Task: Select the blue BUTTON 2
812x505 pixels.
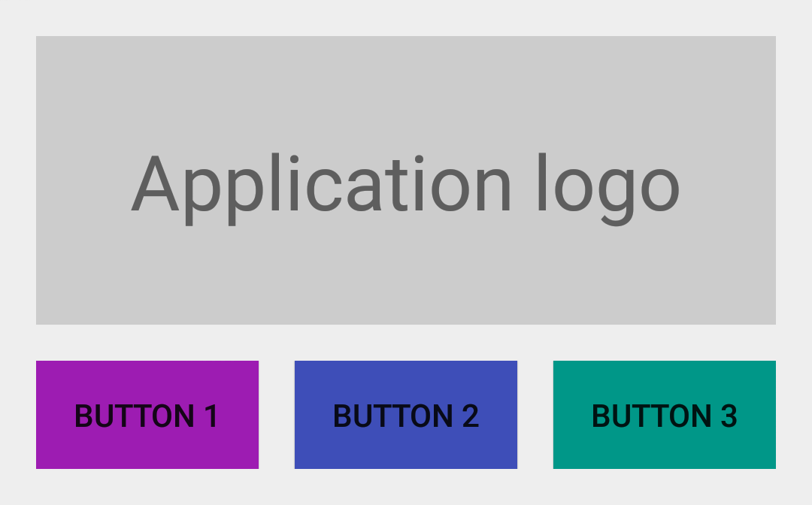Action: point(406,415)
